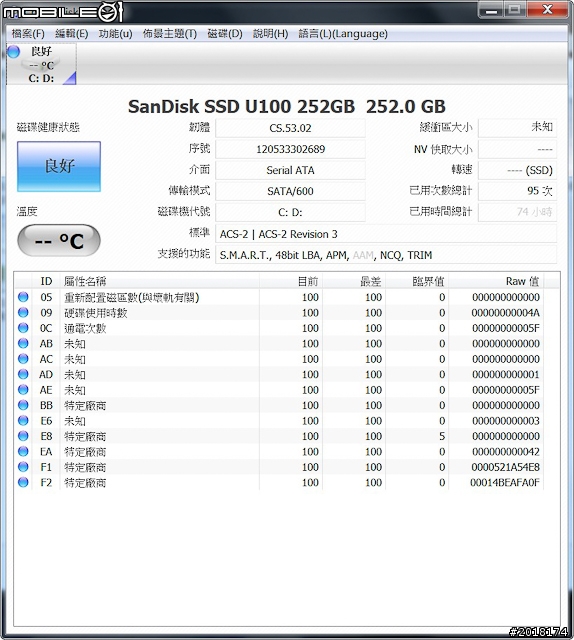The width and height of the screenshot is (574, 640).
Task: Open the 功能(u) menu
Action: click(x=116, y=33)
